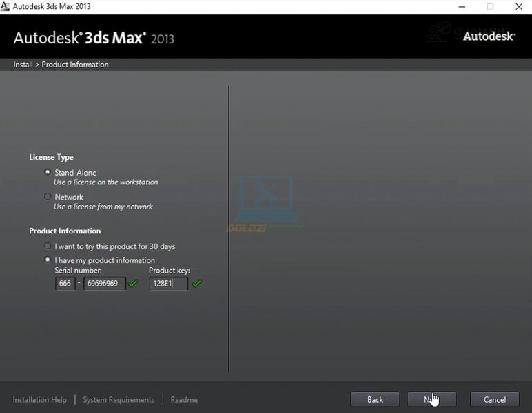Image resolution: width=532 pixels, height=413 pixels.
Task: Choose the Network license option
Action: click(x=48, y=196)
